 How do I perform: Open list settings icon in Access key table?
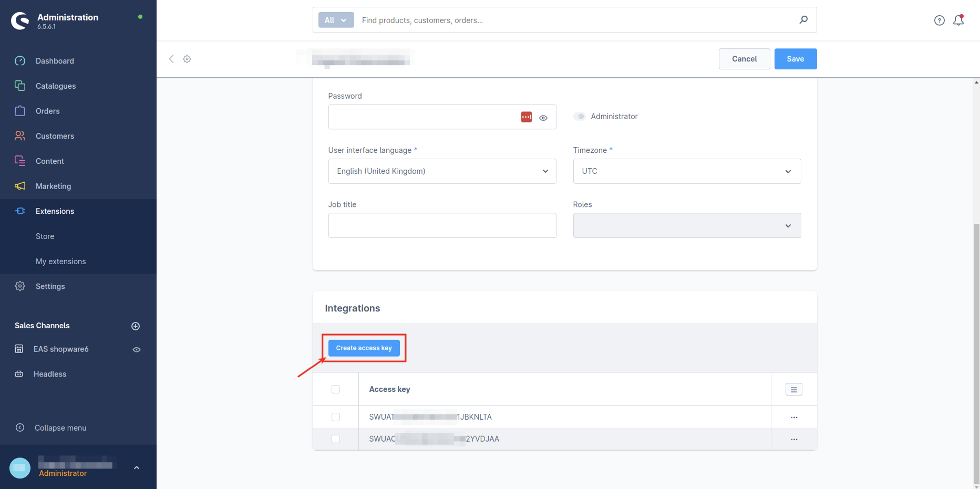click(793, 390)
